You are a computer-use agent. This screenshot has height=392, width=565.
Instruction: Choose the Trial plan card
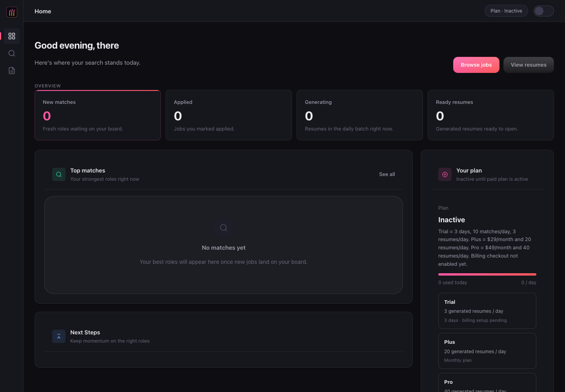coord(487,311)
